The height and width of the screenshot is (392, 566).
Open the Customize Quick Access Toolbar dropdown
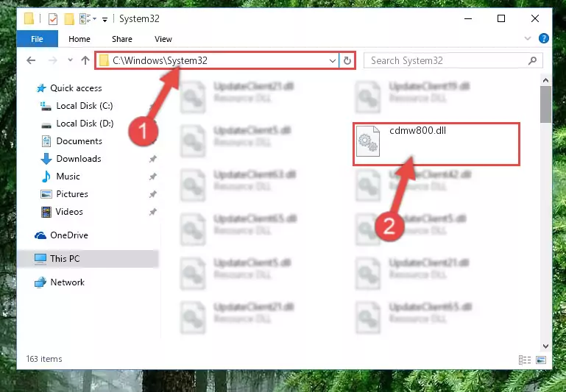pyautogui.click(x=105, y=19)
